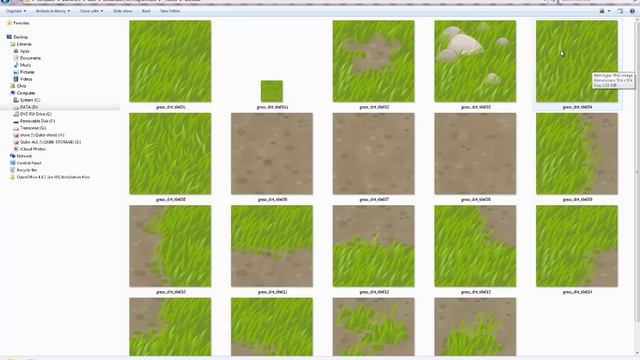
Task: Open the Help icon
Action: point(632,11)
